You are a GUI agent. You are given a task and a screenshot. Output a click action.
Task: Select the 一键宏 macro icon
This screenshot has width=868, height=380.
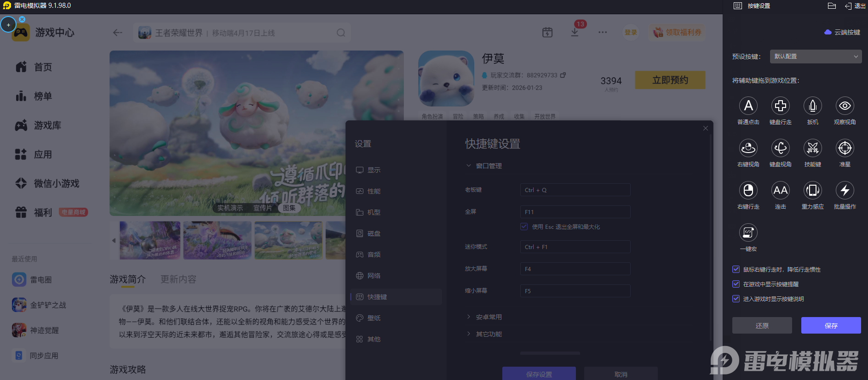(748, 233)
